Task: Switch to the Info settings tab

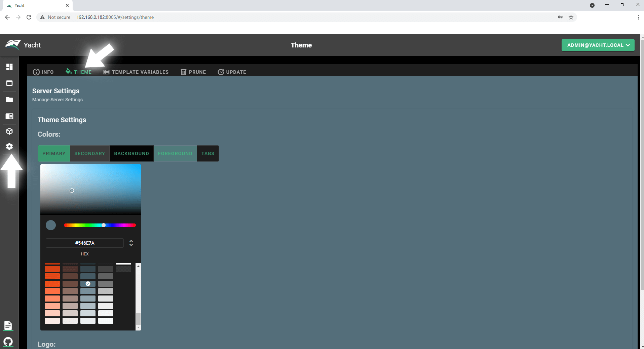Action: (43, 72)
